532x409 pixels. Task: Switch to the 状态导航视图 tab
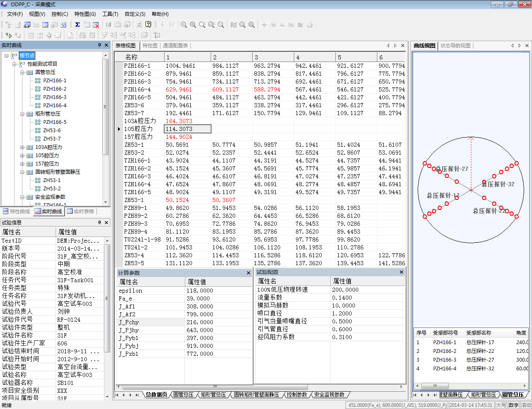(x=456, y=46)
